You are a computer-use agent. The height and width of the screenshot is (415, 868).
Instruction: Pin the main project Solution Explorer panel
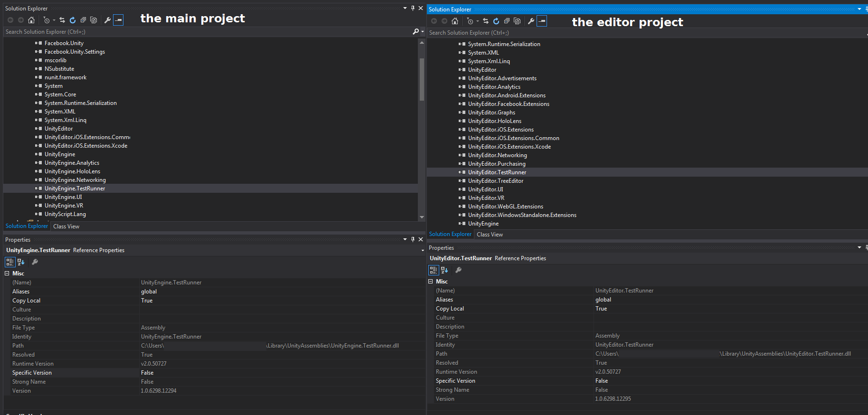pos(413,8)
